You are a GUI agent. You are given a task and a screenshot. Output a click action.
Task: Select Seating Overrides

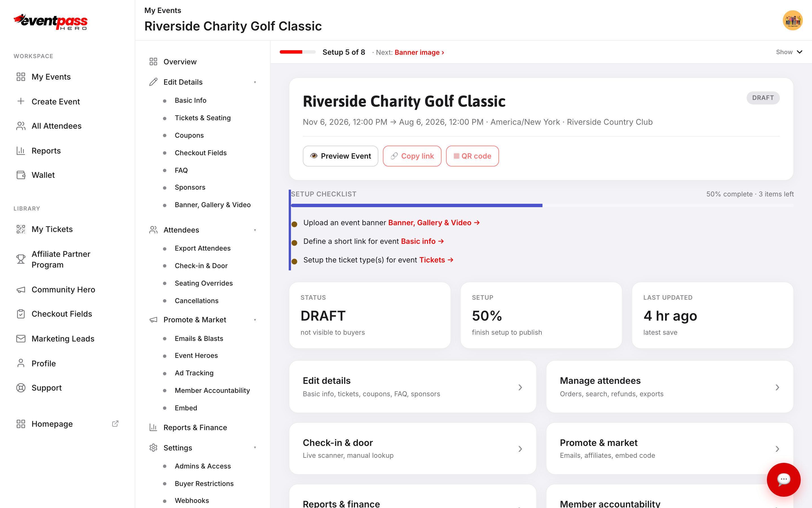click(204, 283)
